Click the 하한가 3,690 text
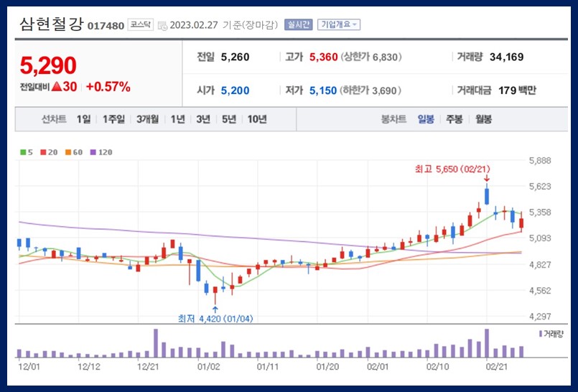The width and height of the screenshot is (578, 392). (x=370, y=90)
